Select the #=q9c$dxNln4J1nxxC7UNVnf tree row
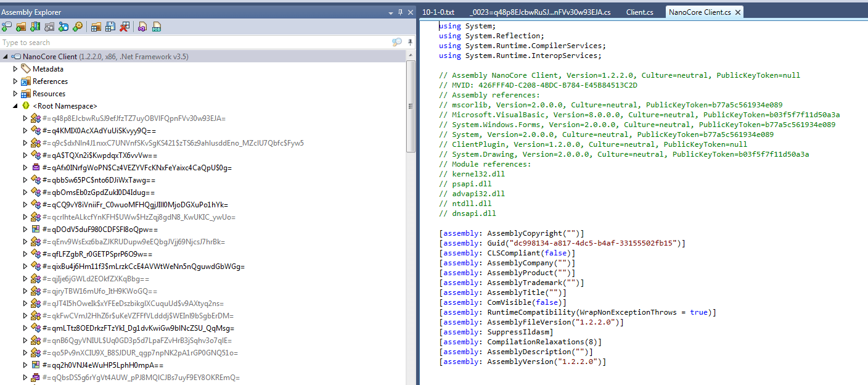The image size is (868, 385). [203, 143]
